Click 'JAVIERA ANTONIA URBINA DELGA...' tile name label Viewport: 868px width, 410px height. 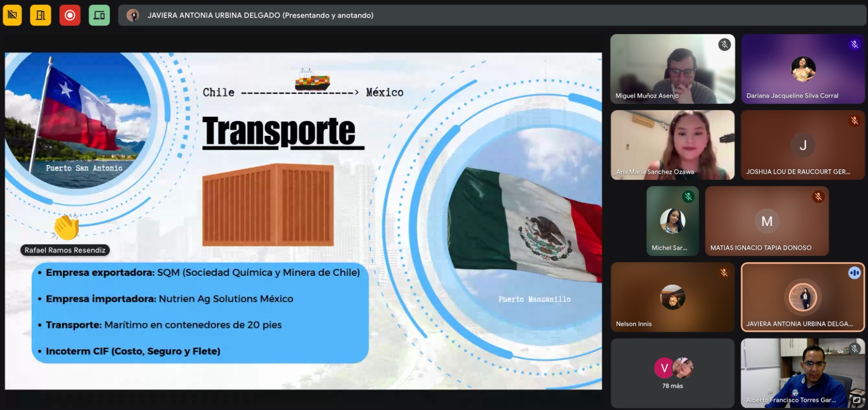(799, 324)
